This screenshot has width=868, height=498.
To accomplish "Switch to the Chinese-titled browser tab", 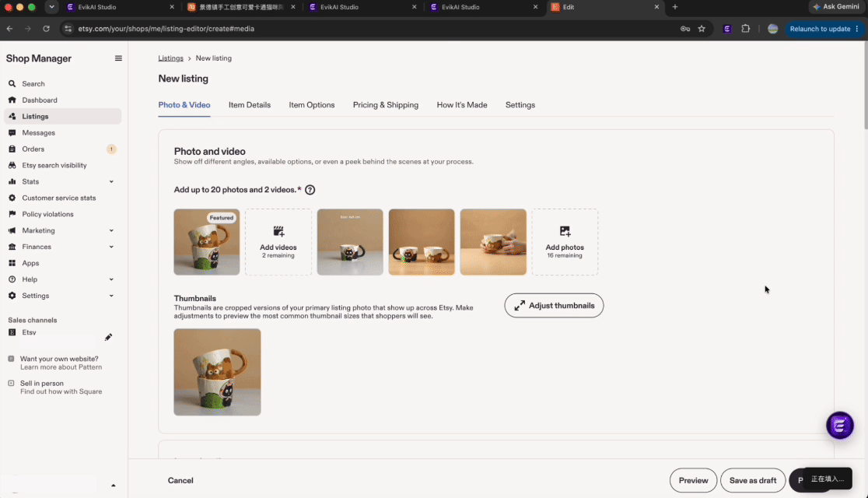I will 241,7.
